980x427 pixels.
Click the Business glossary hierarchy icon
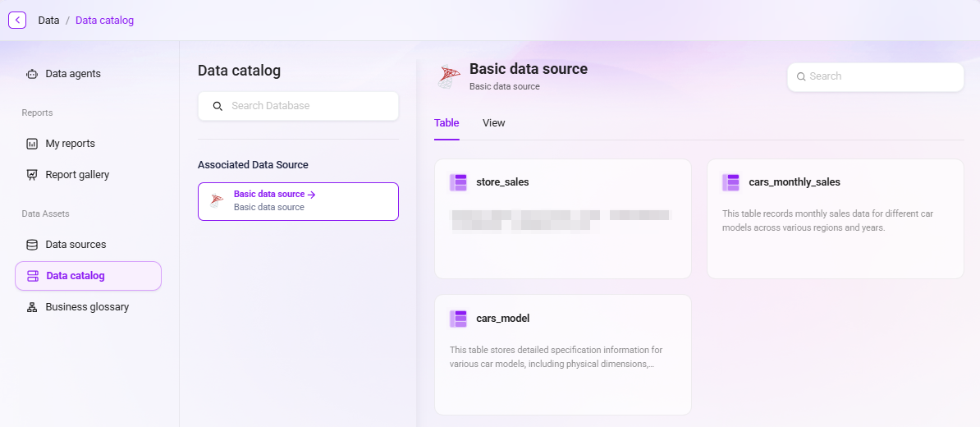(32, 308)
